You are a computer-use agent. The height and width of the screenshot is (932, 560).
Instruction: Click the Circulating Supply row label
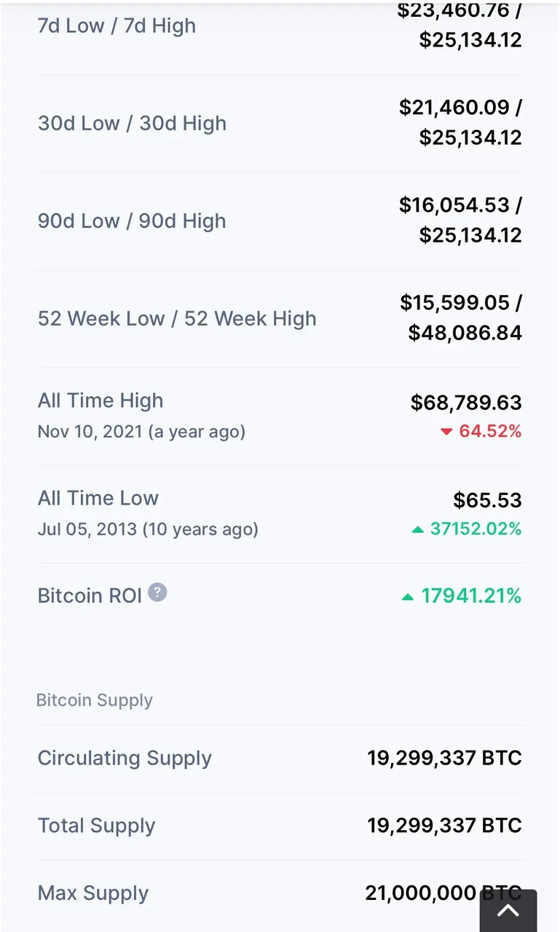(x=125, y=758)
